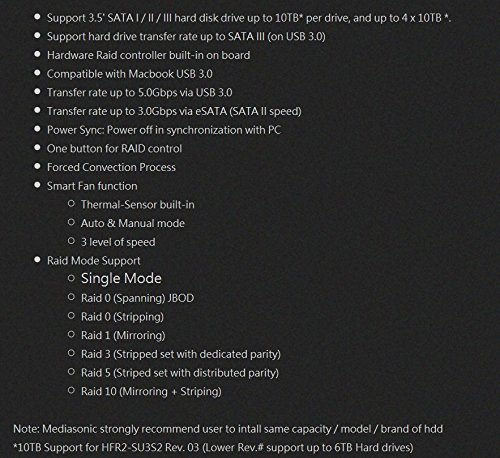Click 'Raid 3 (Stripped set with dedicated parity)'
Image resolution: width=500 pixels, height=458 pixels.
coord(181,354)
